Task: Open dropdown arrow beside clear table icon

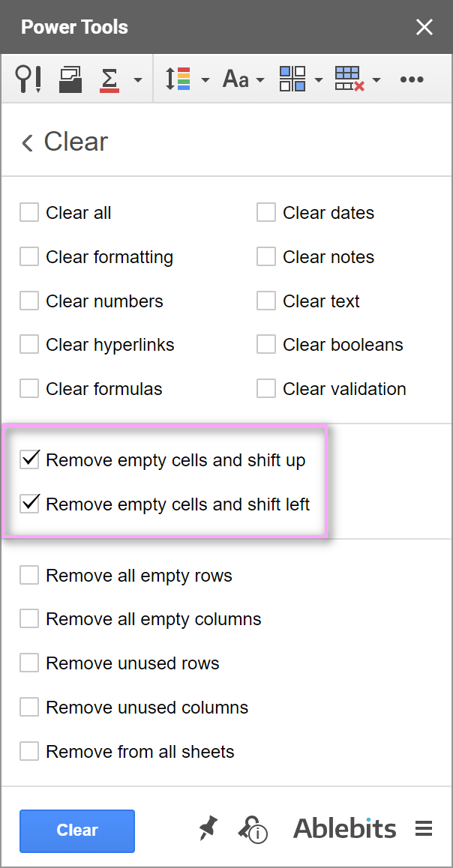Action: pos(376,80)
